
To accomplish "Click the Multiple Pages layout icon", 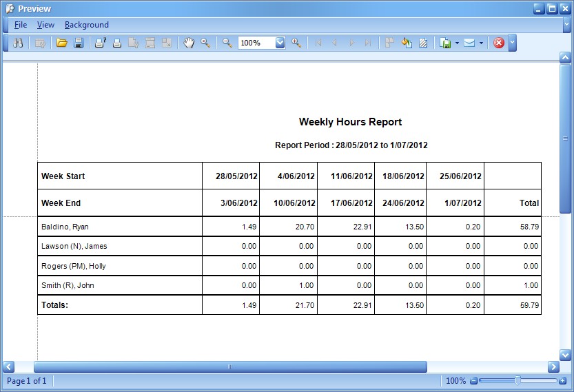I will tap(389, 43).
